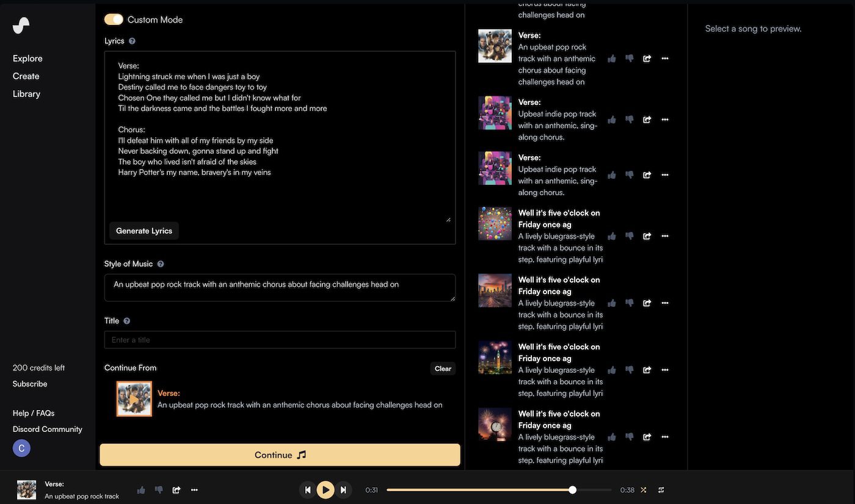The height and width of the screenshot is (504, 855).
Task: Toggle shuffle in the player bar
Action: tap(643, 490)
